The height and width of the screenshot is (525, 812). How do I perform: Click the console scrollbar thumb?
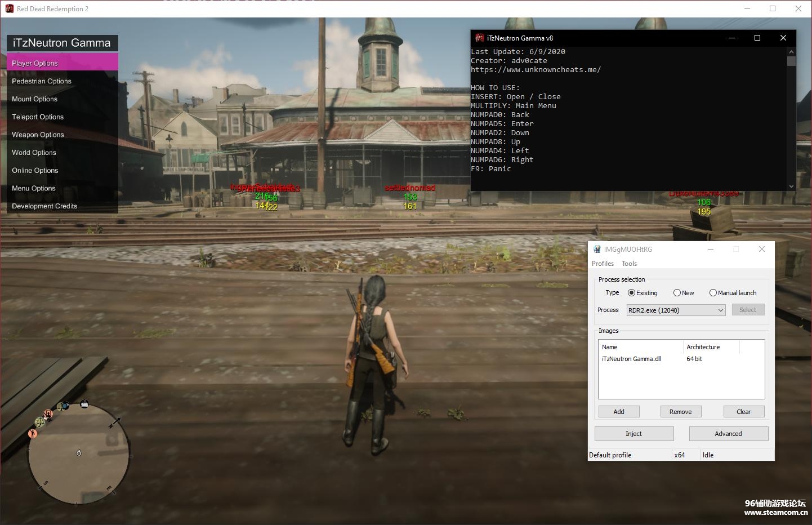click(791, 61)
